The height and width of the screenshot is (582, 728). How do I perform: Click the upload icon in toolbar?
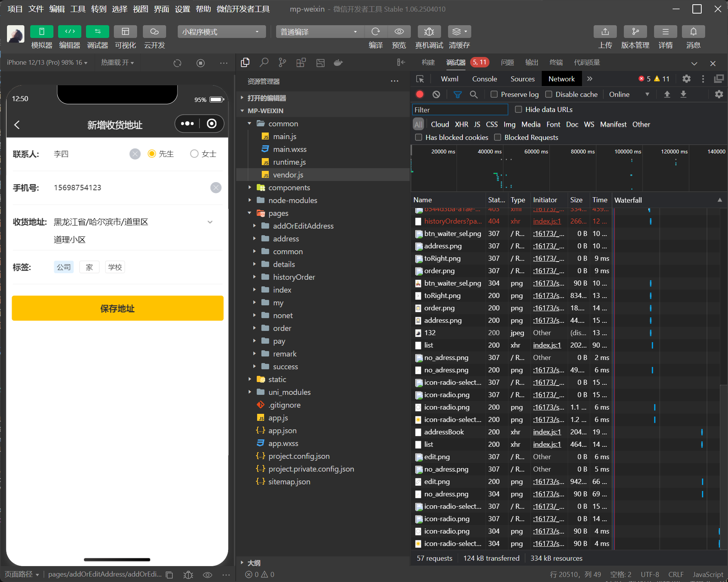[x=605, y=32]
